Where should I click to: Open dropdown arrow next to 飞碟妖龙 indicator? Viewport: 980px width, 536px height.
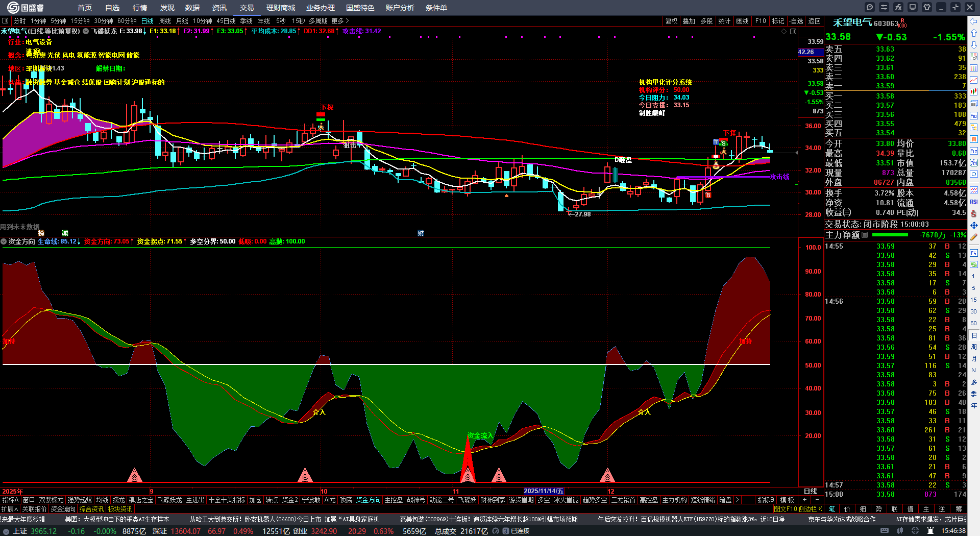pos(86,31)
